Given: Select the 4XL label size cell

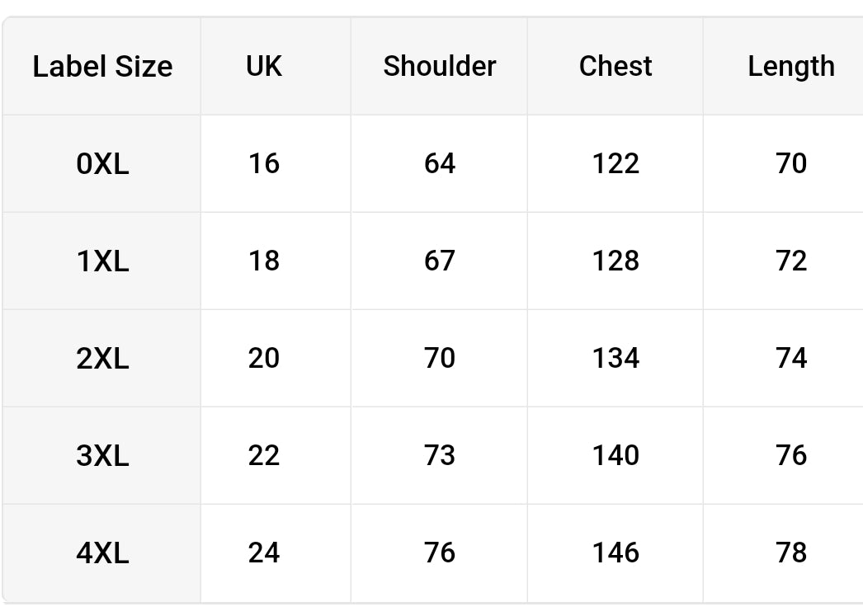Looking at the screenshot, I should pos(102,553).
